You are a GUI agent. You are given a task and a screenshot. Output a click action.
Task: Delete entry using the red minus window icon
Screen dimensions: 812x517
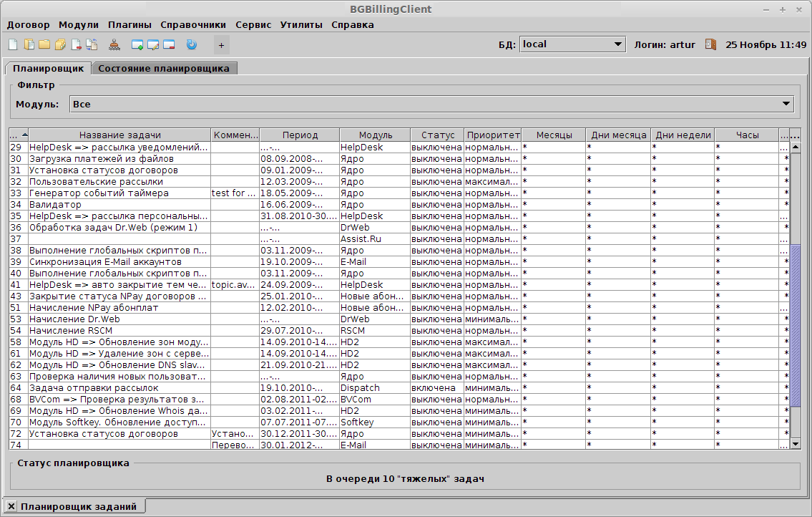[168, 44]
